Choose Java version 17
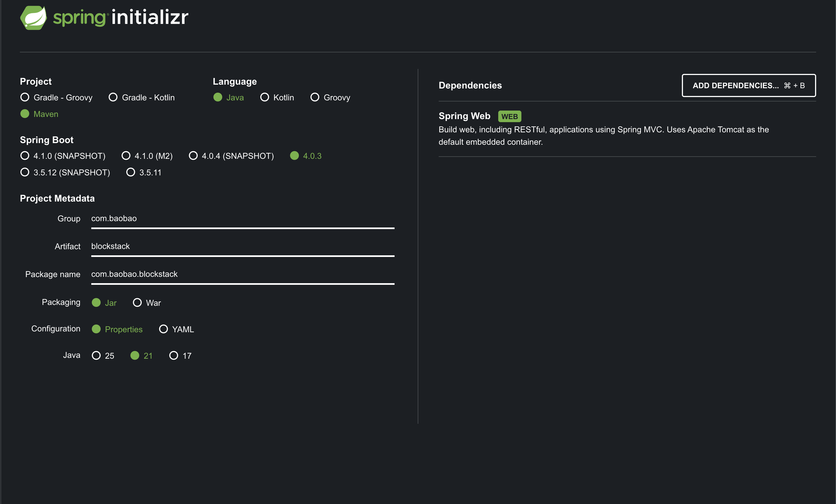The height and width of the screenshot is (504, 836). pyautogui.click(x=181, y=355)
